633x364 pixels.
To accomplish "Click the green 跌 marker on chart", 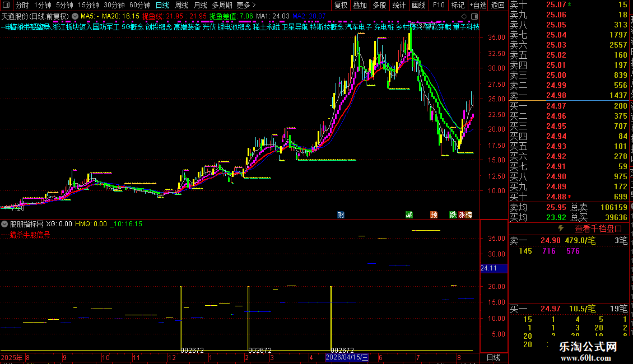I will pyautogui.click(x=453, y=214).
